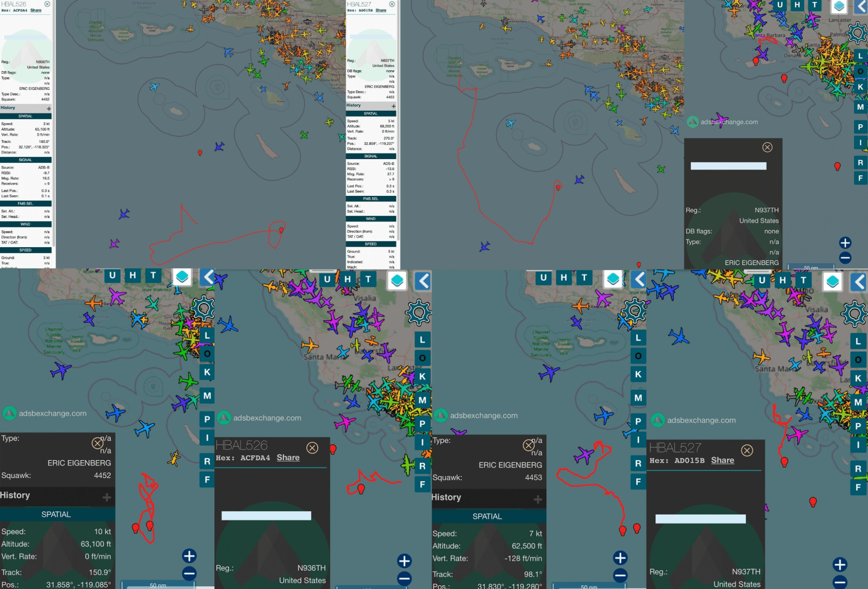Close dark N937TH panel under adsbexchange logo
The image size is (868, 589).
click(x=767, y=147)
